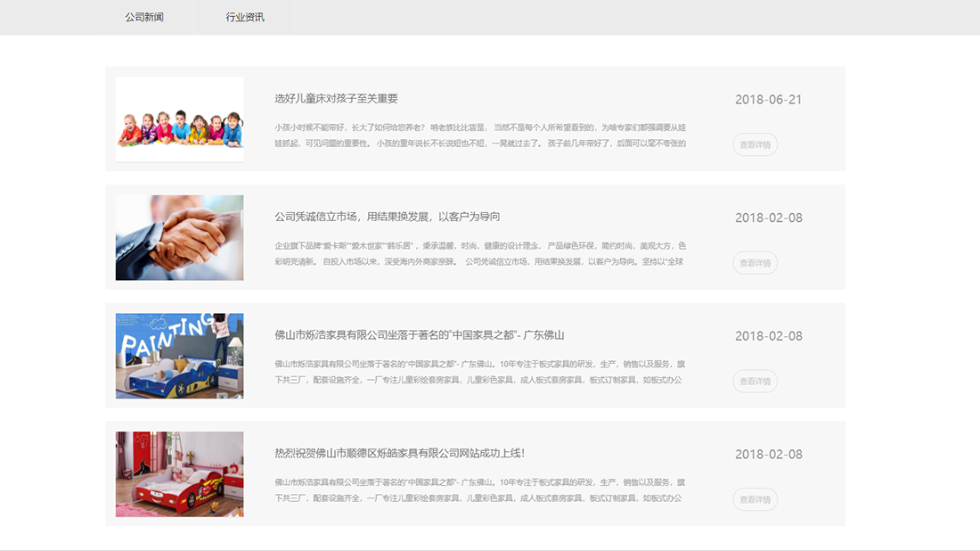The width and height of the screenshot is (980, 551).
Task: Click 查看详情 under the handshake news item
Action: (755, 262)
